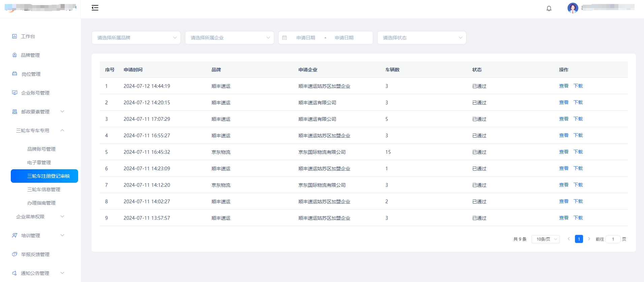Screen dimensions: 644x282
Task: Open the 请选择所属品牌 dropdown
Action: pos(136,38)
